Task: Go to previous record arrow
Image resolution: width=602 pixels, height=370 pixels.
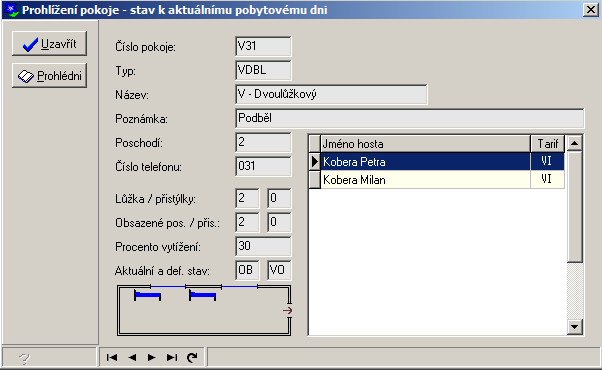Action: pos(132,357)
